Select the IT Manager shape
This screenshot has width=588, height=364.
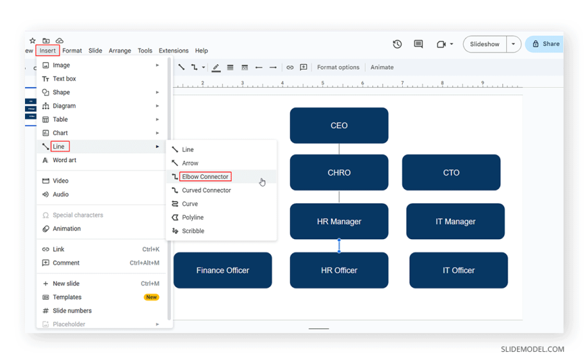point(456,222)
